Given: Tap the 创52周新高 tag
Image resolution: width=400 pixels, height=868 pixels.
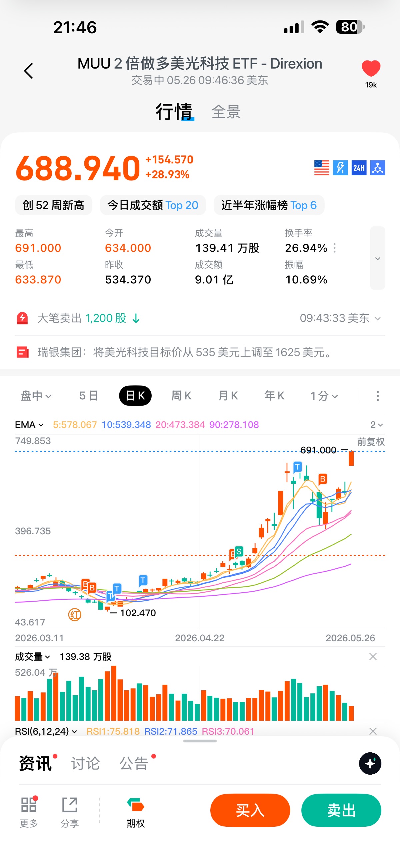Looking at the screenshot, I should pyautogui.click(x=53, y=205).
